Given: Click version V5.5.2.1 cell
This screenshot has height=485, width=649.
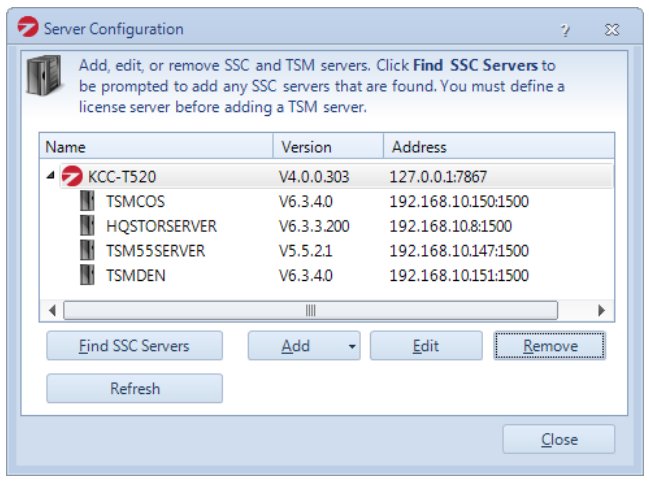Looking at the screenshot, I should [305, 251].
